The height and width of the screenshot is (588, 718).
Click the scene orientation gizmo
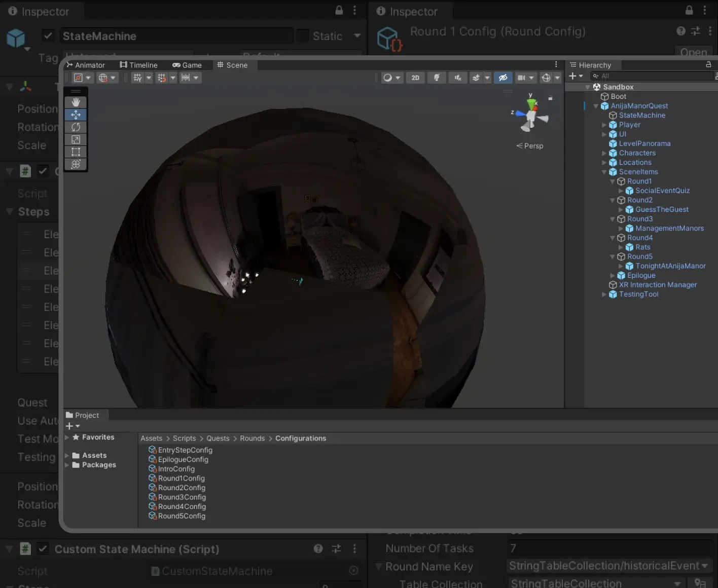coord(530,115)
